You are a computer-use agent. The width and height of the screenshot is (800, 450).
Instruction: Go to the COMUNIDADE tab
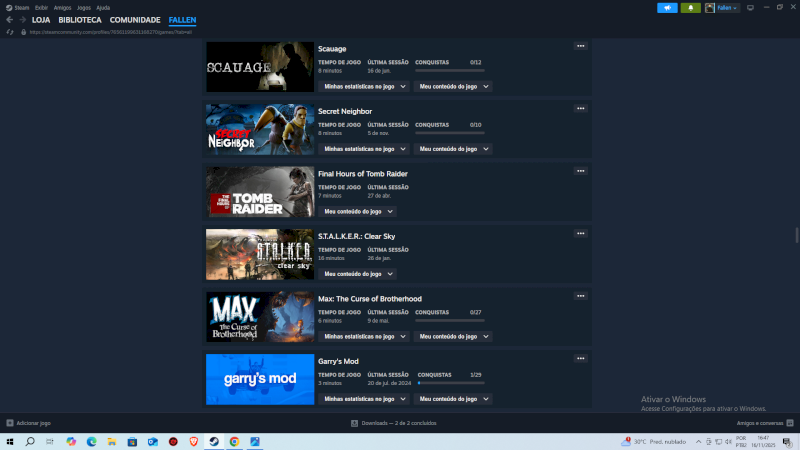point(135,20)
